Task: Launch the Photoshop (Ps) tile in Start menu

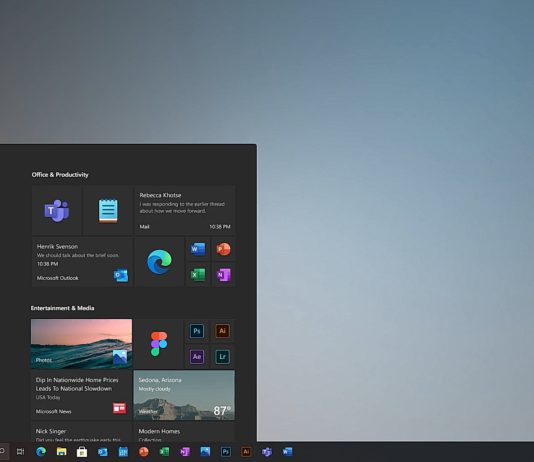Action: pos(197,331)
